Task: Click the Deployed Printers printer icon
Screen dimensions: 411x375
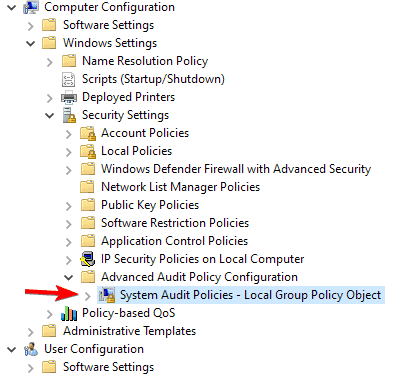Action: pos(69,97)
